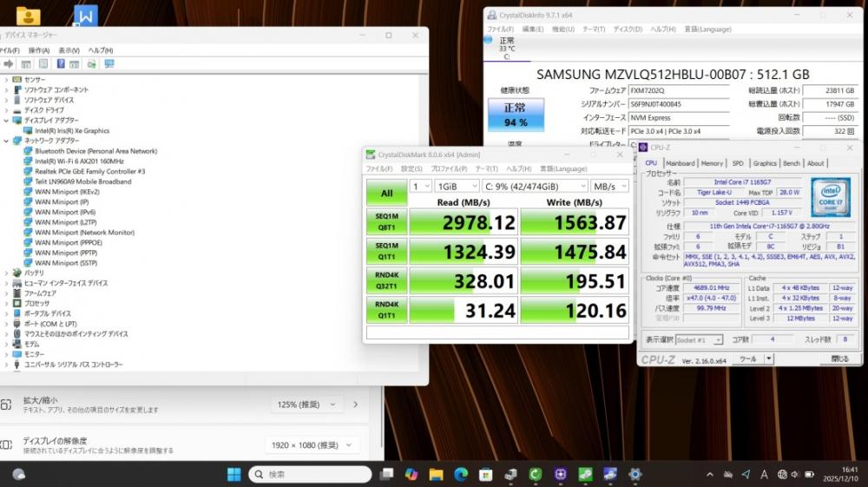The width and height of the screenshot is (868, 487).
Task: Click the Windows Start button
Action: [234, 474]
